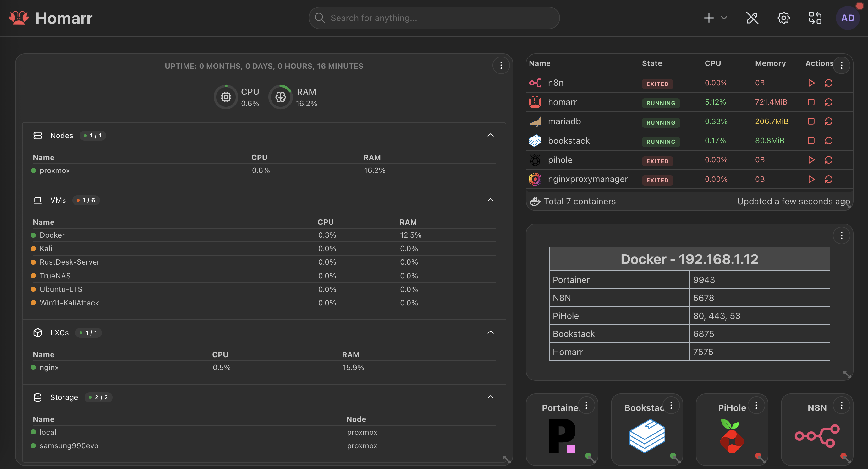
Task: Open the N8N app tile icon
Action: pyautogui.click(x=817, y=436)
